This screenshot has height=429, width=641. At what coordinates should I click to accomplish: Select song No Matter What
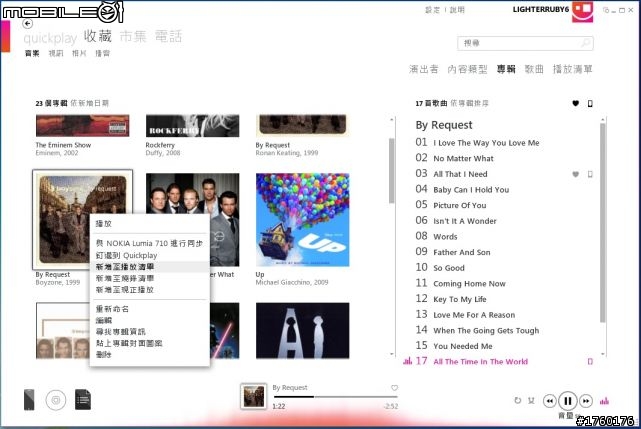463,158
